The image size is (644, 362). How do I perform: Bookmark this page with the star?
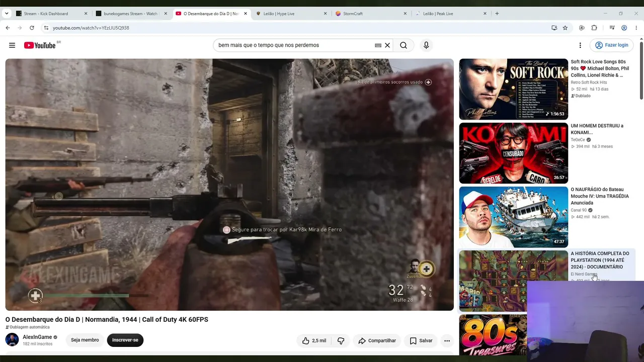pos(565,28)
